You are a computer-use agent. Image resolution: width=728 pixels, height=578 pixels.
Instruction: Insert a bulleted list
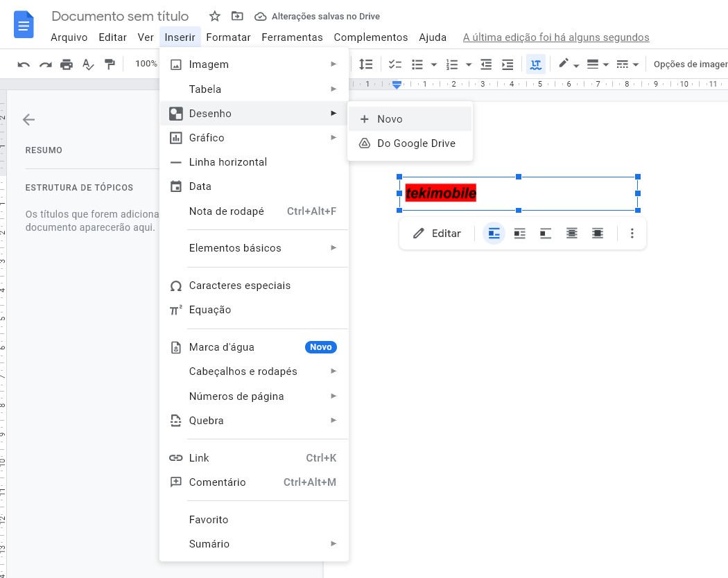coord(417,64)
